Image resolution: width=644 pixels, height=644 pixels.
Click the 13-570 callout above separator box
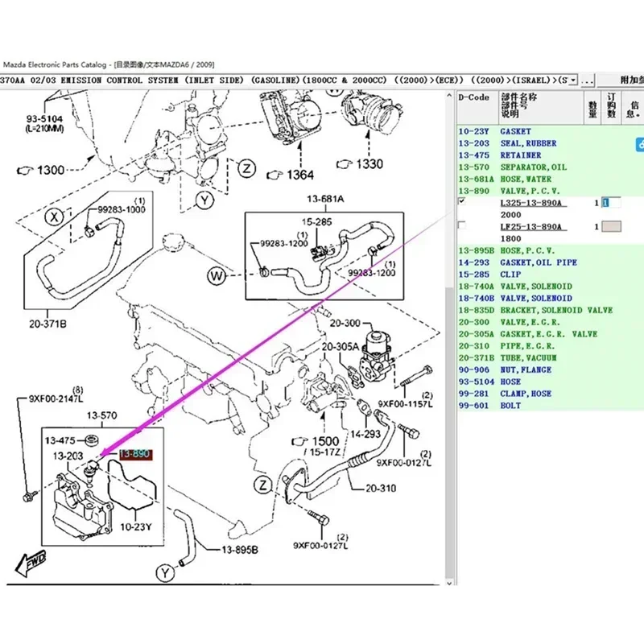[x=102, y=415]
